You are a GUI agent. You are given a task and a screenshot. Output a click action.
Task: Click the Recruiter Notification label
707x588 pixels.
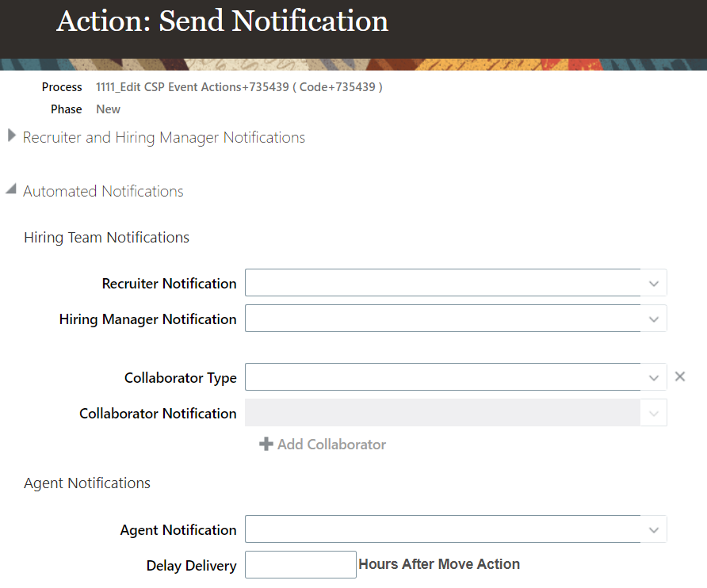pos(169,284)
